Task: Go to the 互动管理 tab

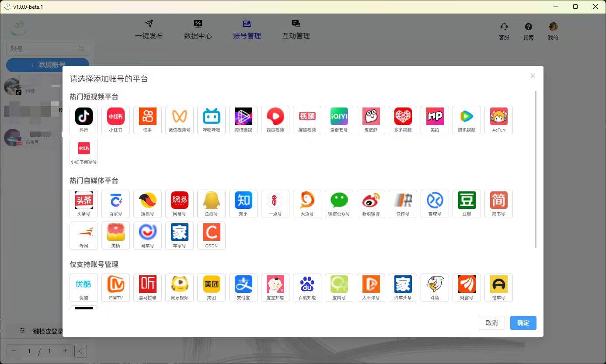Action: pyautogui.click(x=296, y=30)
